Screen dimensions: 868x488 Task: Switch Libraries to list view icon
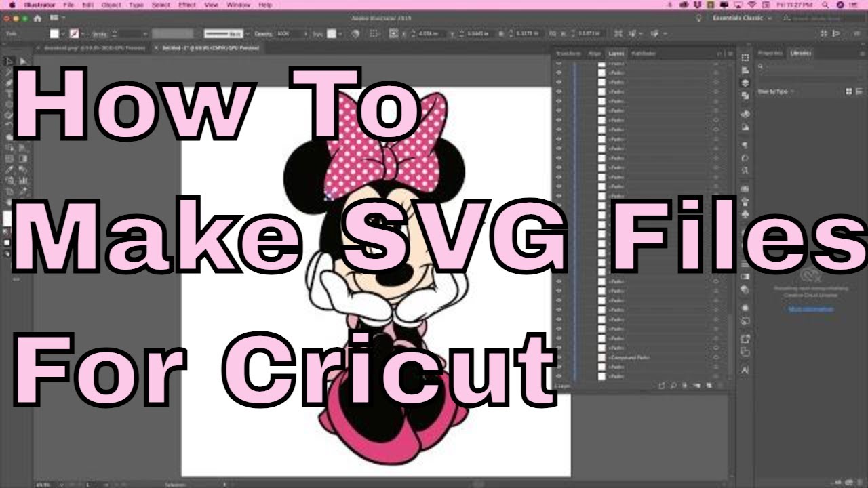pyautogui.click(x=859, y=91)
